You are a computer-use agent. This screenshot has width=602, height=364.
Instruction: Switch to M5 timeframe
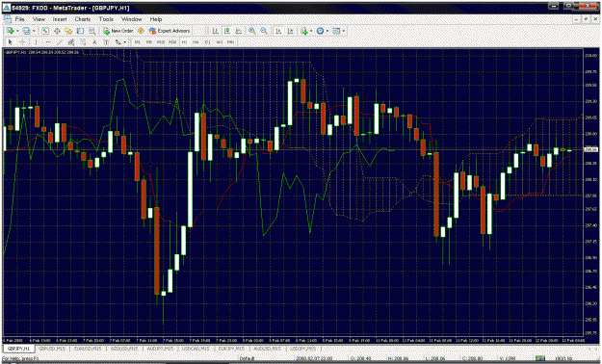149,42
